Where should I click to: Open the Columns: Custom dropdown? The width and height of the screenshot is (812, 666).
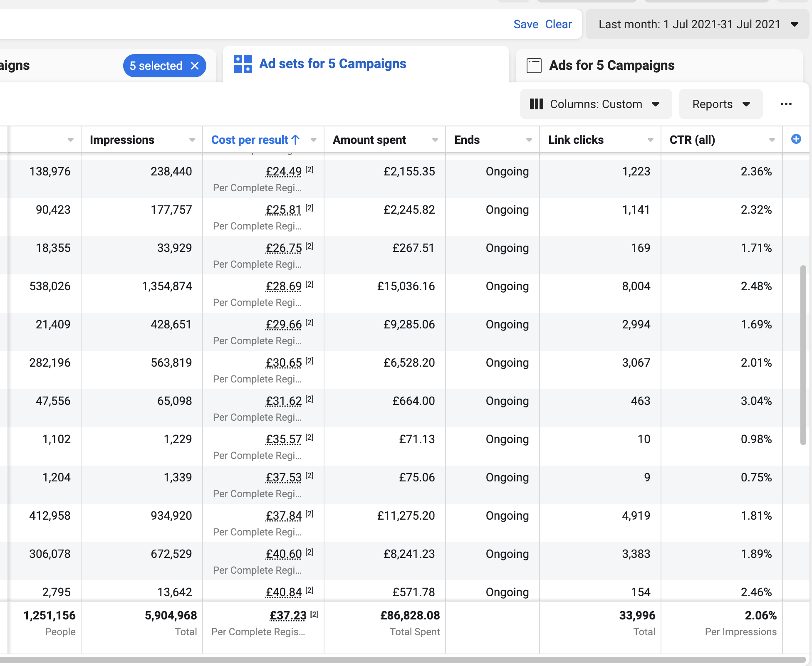click(596, 104)
